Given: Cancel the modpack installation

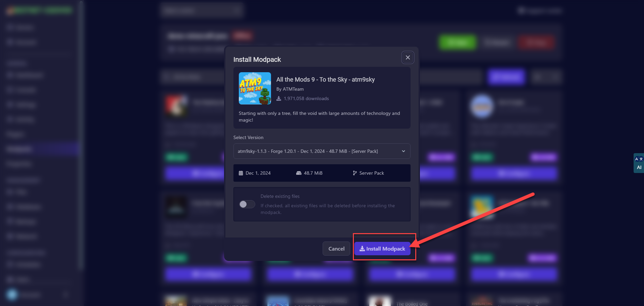Looking at the screenshot, I should (x=336, y=249).
